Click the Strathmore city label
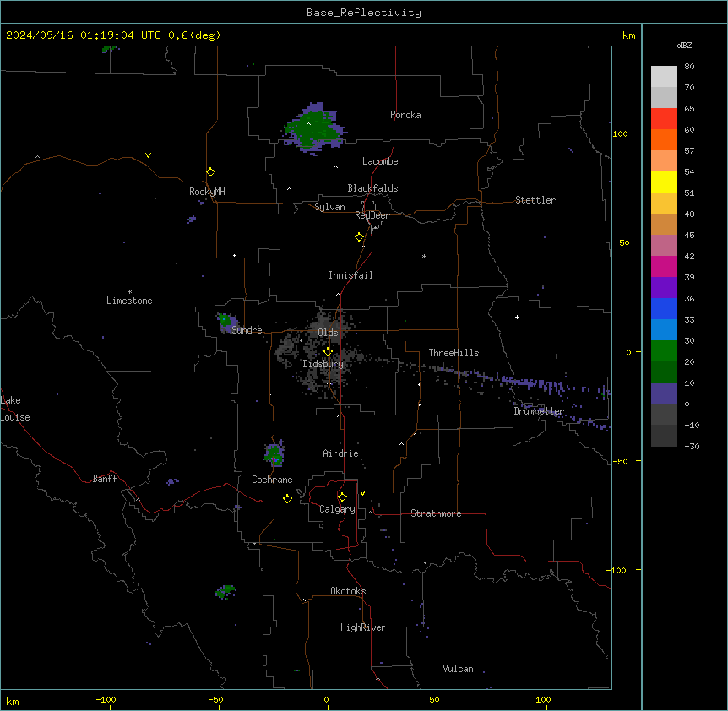Image resolution: width=728 pixels, height=711 pixels. (436, 513)
